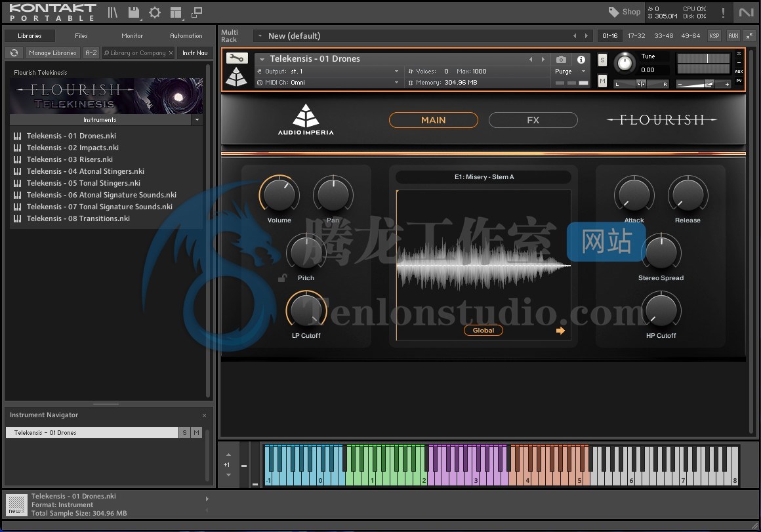Click Audio Imperia pyramid icon in the instrument header
This screenshot has height=532, width=761.
pos(237,77)
